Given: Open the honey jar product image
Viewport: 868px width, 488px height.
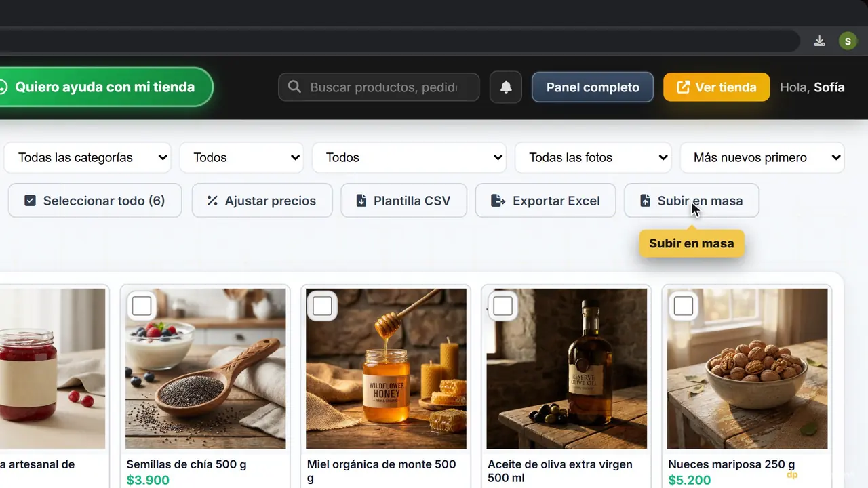Looking at the screenshot, I should tap(386, 369).
